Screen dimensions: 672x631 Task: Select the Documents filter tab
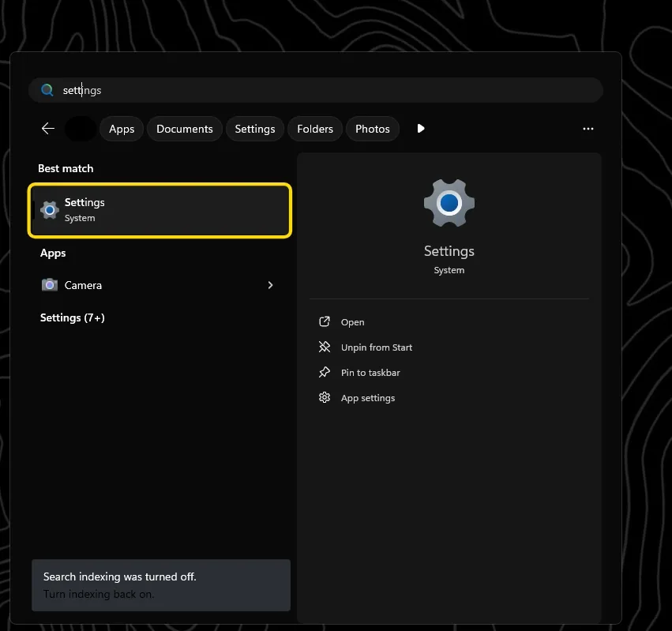[x=184, y=129]
